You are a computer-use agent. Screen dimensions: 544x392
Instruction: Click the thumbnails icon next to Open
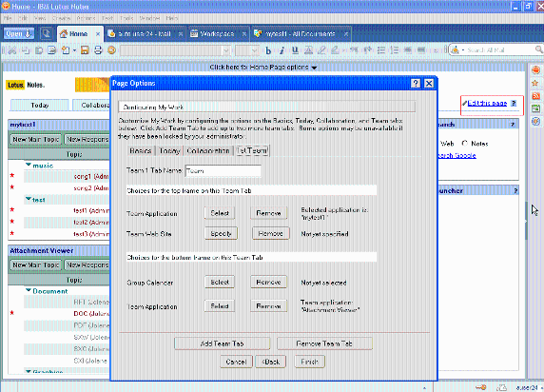click(46, 33)
